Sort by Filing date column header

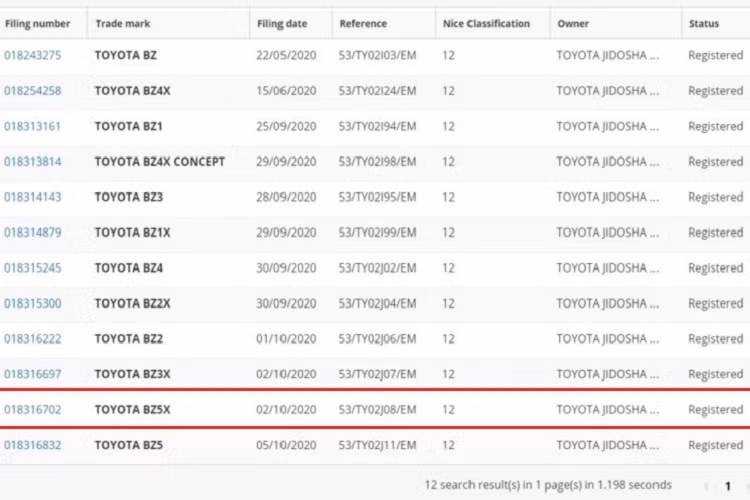coord(282,23)
